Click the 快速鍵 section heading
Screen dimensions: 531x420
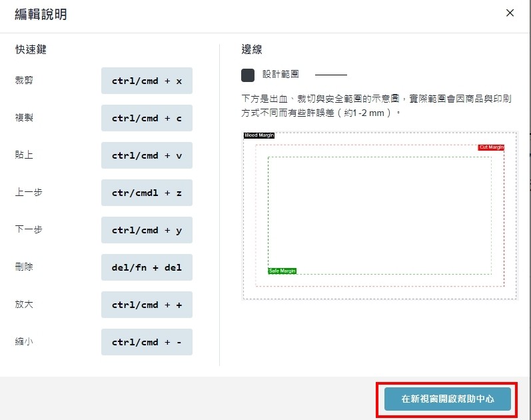(x=31, y=49)
